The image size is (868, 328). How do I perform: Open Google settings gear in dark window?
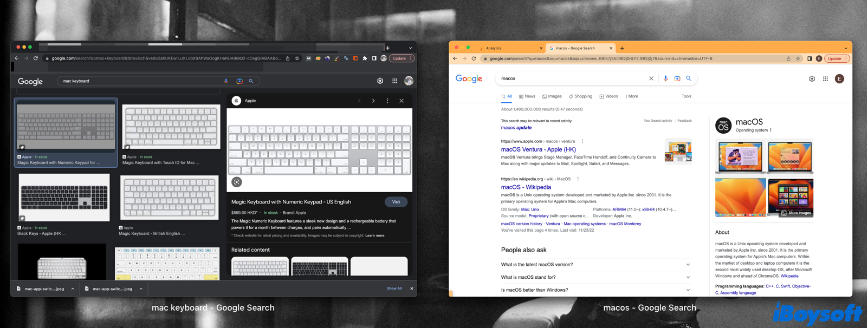[x=380, y=81]
